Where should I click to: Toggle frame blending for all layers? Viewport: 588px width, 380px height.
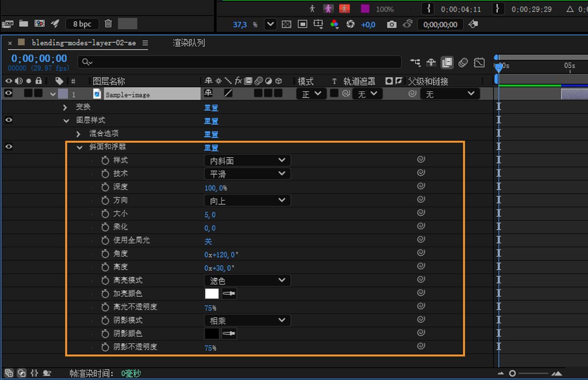click(x=447, y=62)
